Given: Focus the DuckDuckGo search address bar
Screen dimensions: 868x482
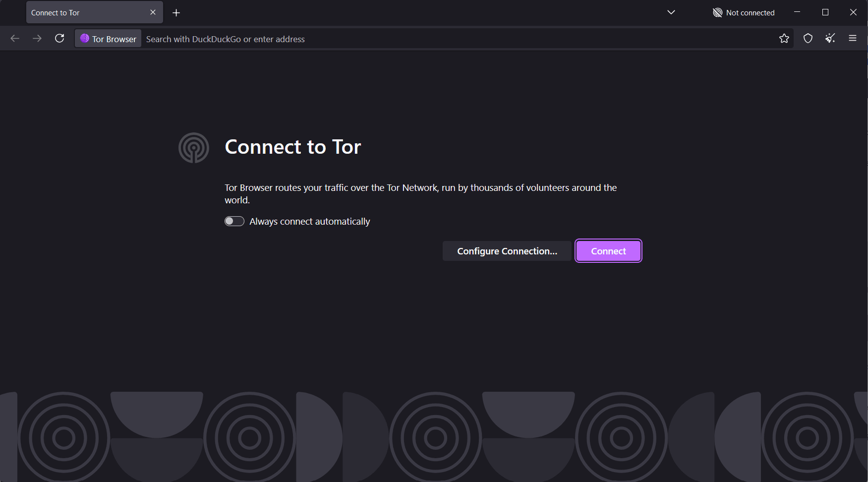Looking at the screenshot, I should click(446, 39).
